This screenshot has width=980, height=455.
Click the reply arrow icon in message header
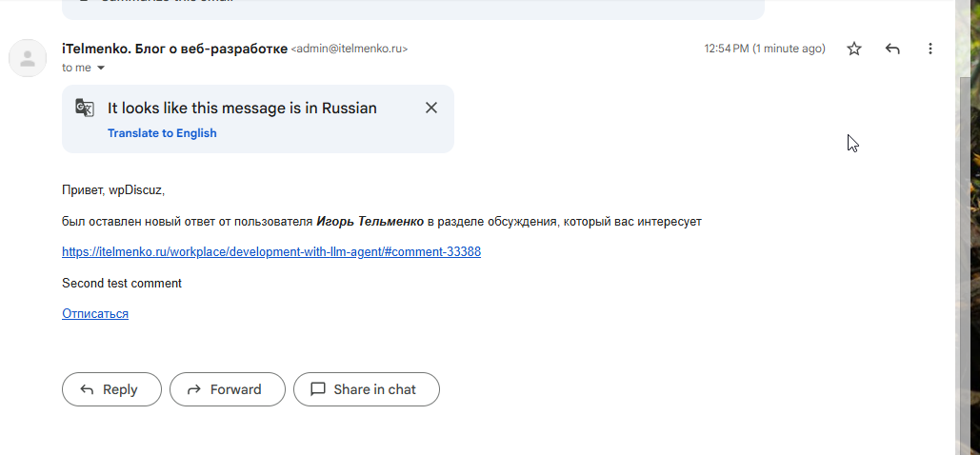coord(892,49)
